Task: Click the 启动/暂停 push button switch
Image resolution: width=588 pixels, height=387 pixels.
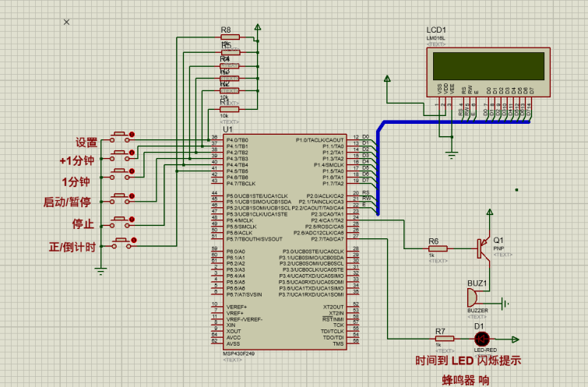Action: pyautogui.click(x=120, y=199)
